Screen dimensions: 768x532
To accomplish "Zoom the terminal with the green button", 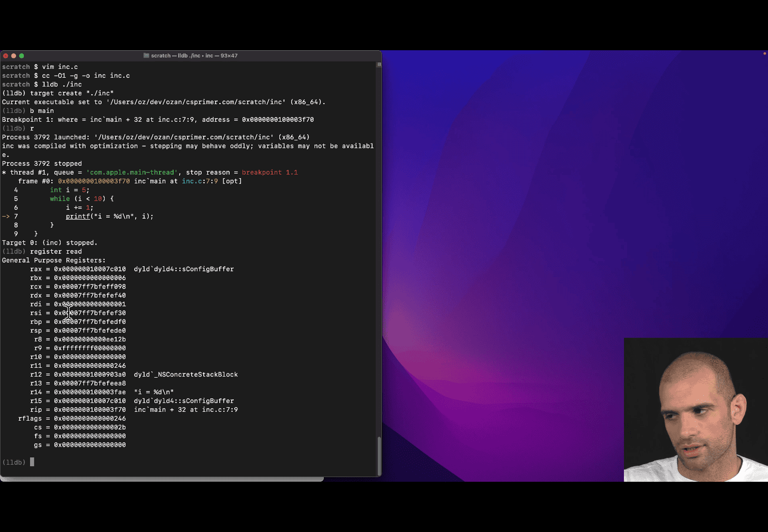I will 21,56.
